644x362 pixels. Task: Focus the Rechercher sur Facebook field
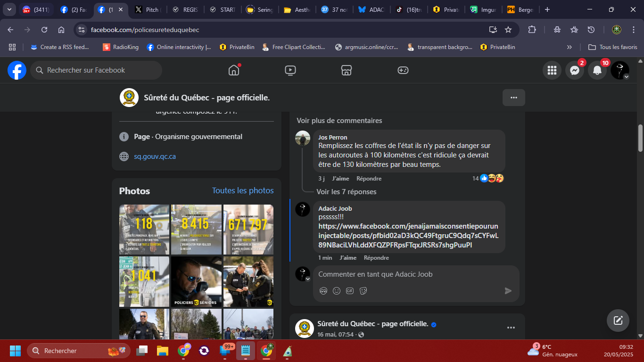tap(96, 70)
